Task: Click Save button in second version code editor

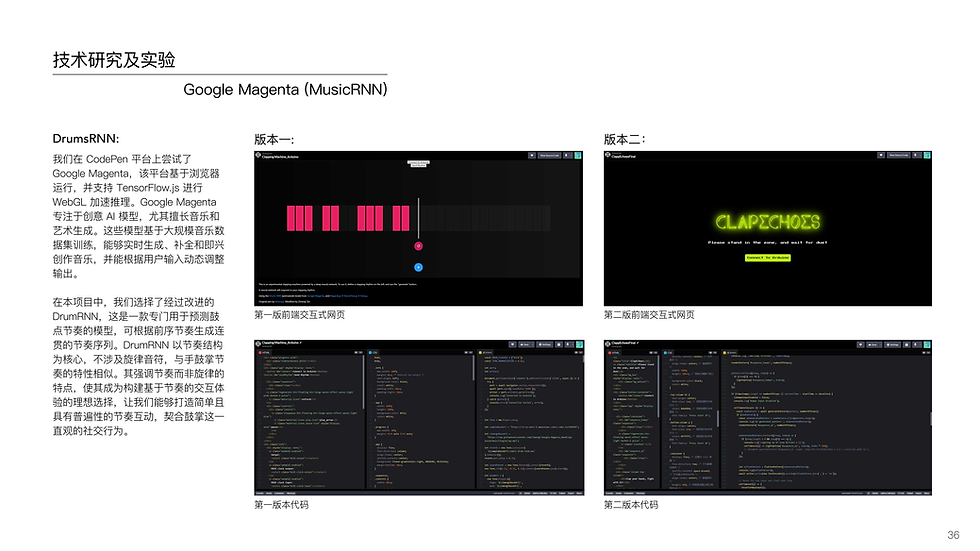Action: (874, 344)
